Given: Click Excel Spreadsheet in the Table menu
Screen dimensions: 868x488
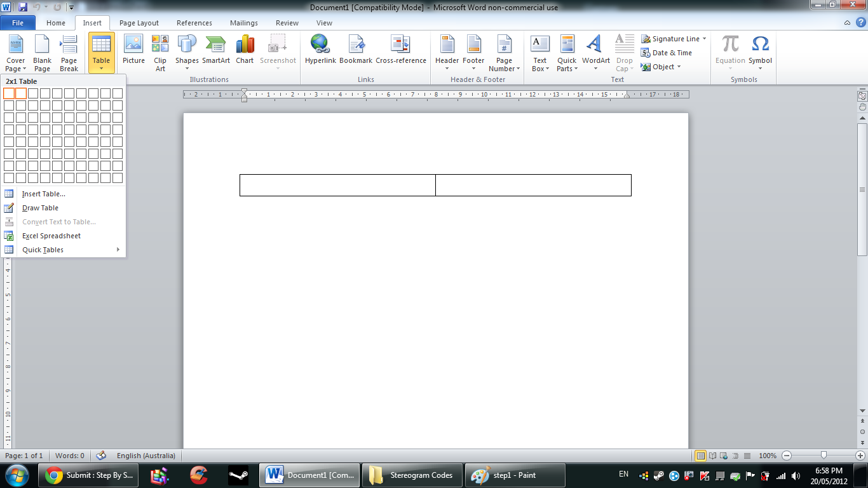Looking at the screenshot, I should tap(50, 236).
